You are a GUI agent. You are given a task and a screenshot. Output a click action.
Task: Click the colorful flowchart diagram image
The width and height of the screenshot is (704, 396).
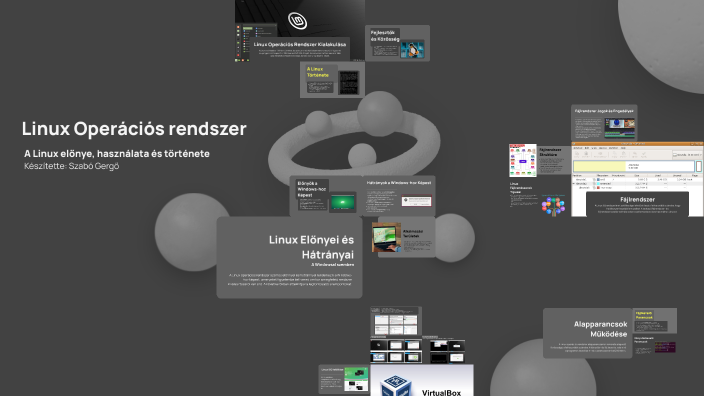[523, 160]
